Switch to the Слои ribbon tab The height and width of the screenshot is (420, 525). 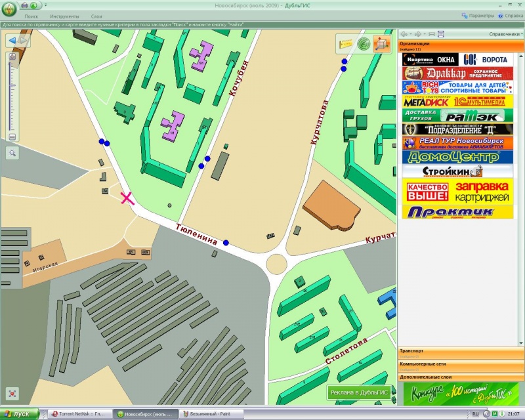click(96, 15)
